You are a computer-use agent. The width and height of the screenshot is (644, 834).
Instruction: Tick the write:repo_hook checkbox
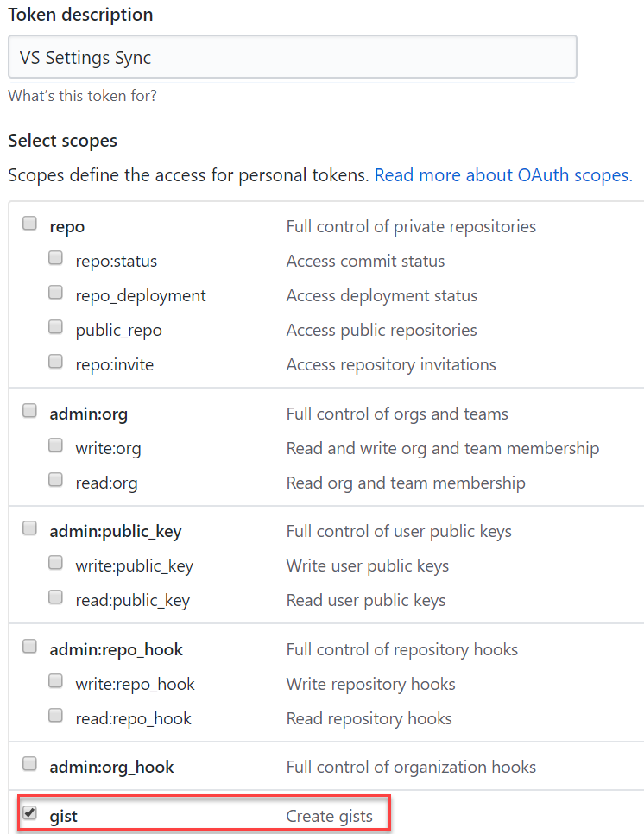55,681
